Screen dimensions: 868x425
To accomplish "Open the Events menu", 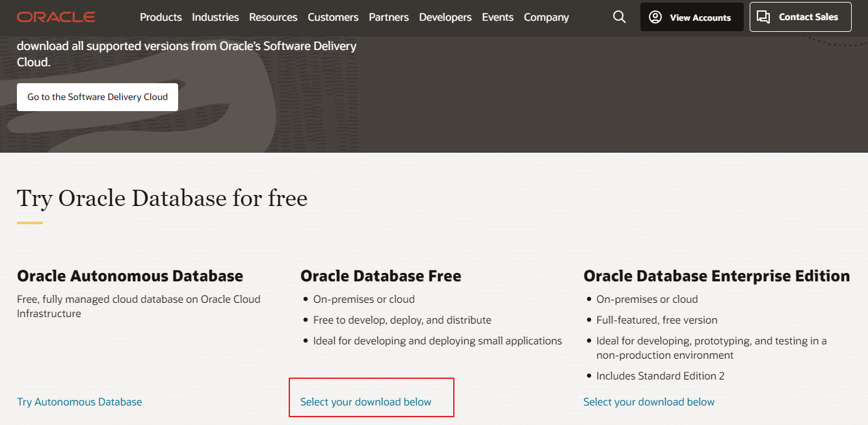I will tap(498, 18).
